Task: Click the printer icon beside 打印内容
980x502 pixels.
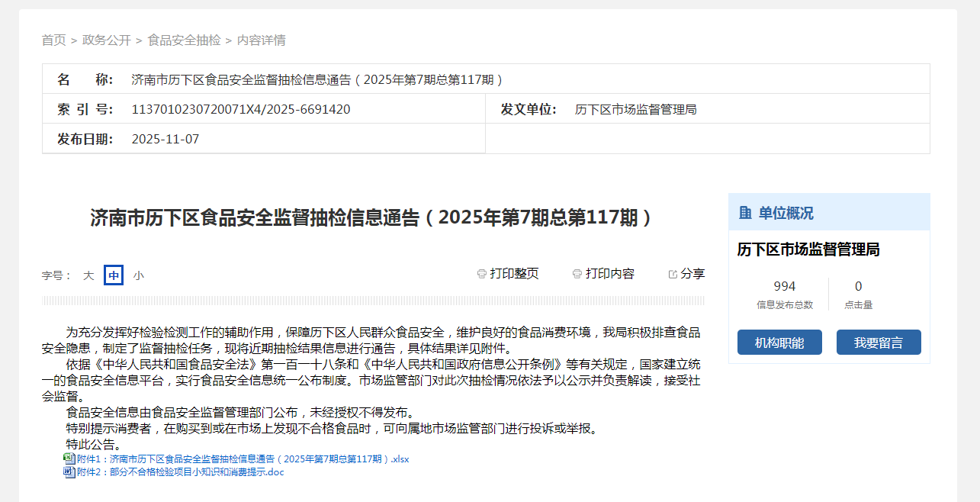Action: click(x=577, y=274)
